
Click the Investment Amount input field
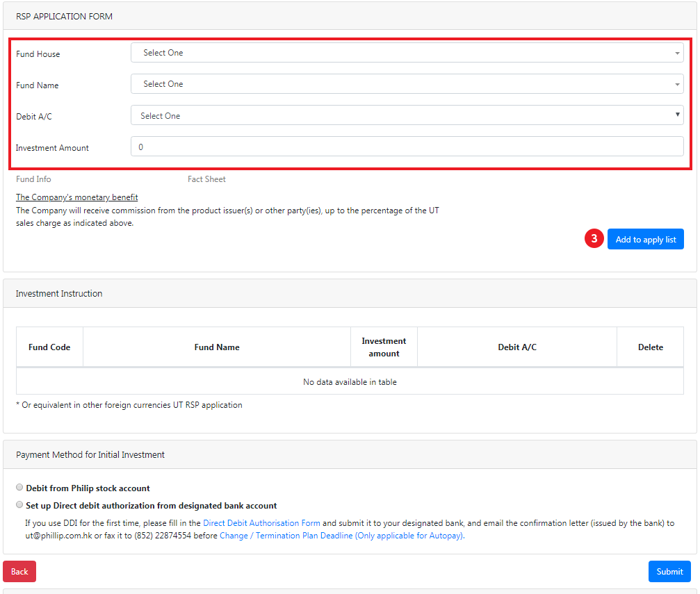407,147
